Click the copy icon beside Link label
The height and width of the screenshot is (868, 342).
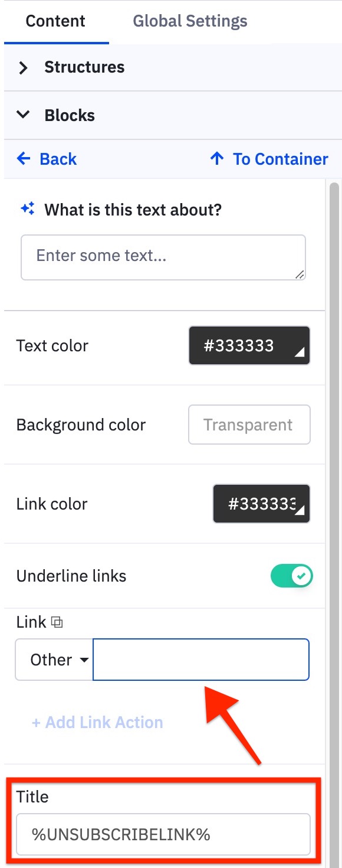(57, 622)
